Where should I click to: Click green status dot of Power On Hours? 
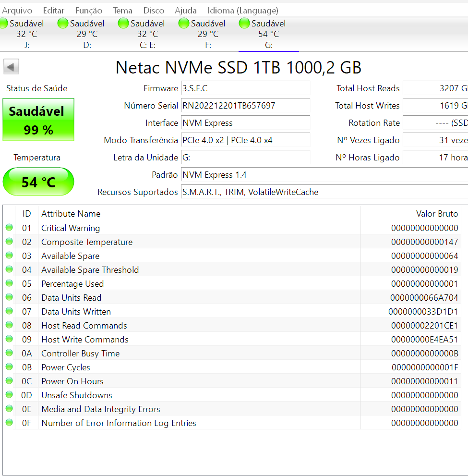(9, 381)
